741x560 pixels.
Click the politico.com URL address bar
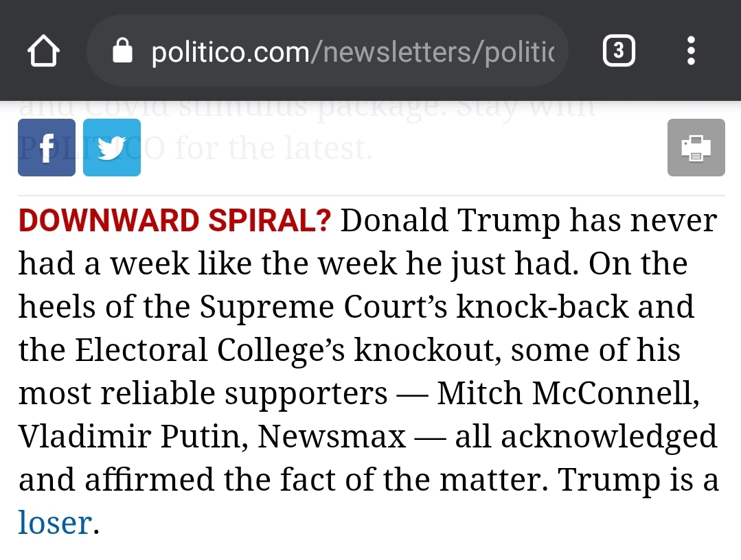tap(328, 51)
